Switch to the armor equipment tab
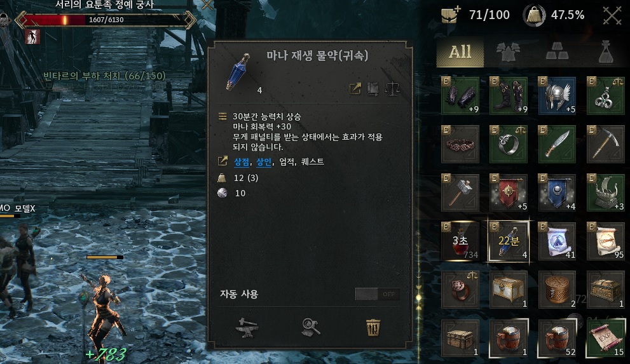This screenshot has height=364, width=630. [x=508, y=52]
